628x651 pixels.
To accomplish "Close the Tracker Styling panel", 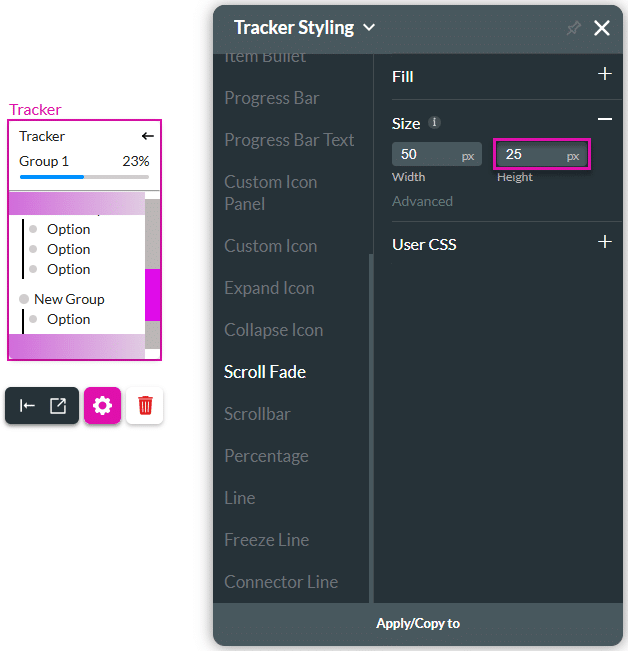I will click(602, 28).
